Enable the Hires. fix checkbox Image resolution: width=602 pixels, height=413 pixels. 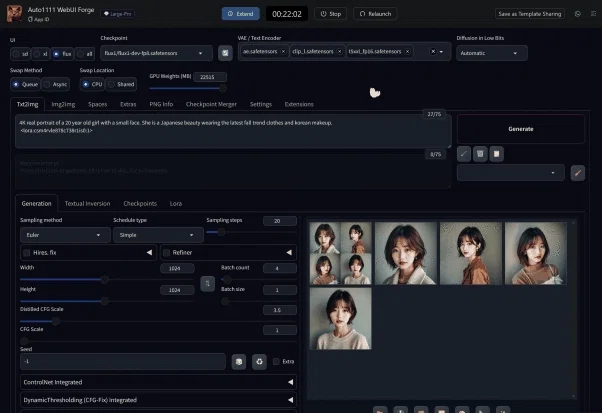[x=27, y=253]
